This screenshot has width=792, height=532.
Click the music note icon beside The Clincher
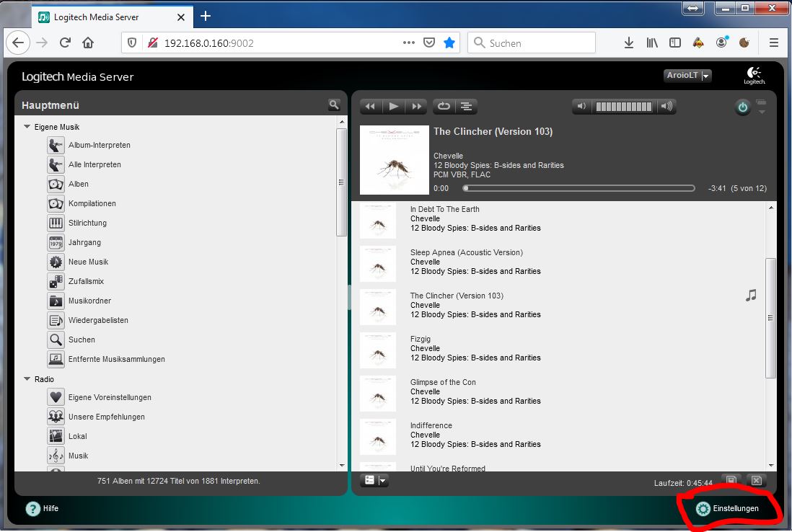pos(751,296)
